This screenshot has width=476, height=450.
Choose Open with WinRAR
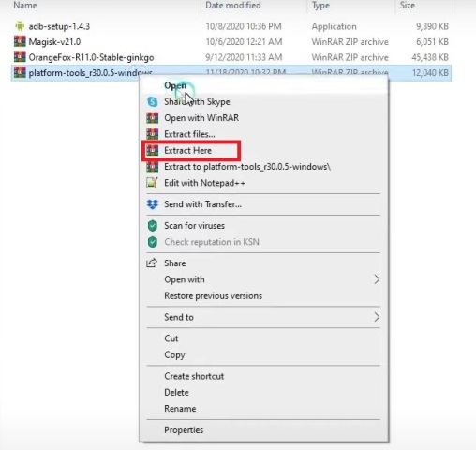pos(263,118)
